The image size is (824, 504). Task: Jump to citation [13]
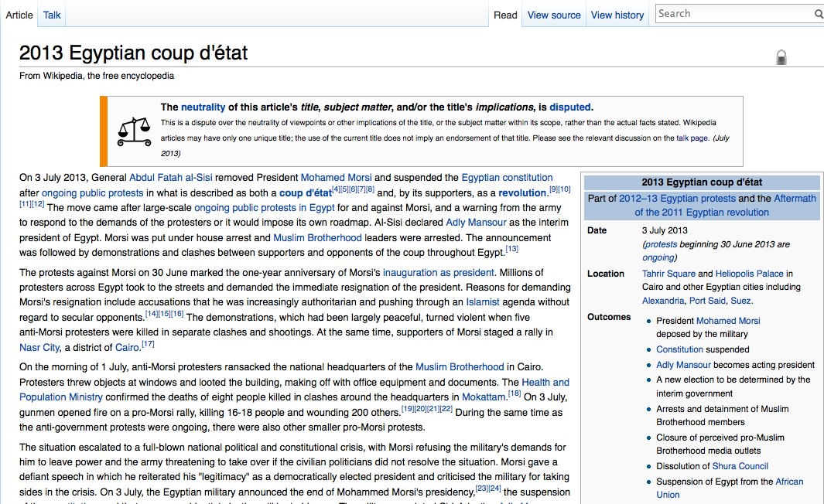512,248
